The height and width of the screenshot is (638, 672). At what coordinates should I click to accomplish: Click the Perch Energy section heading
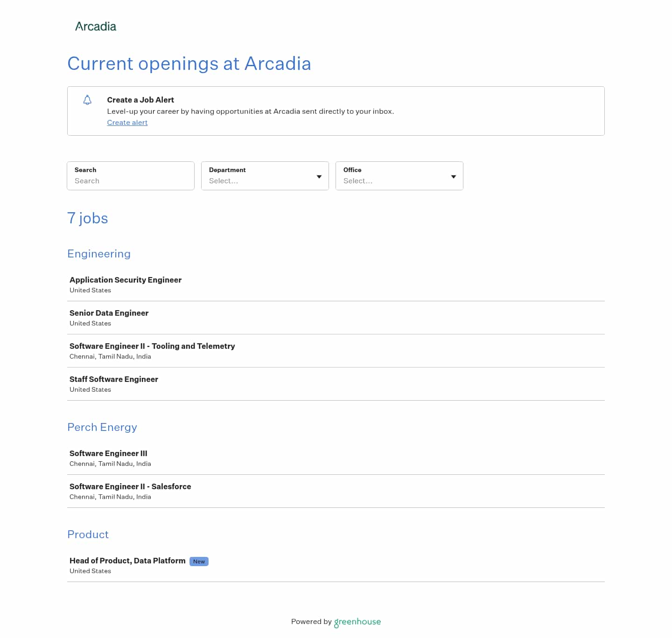tap(102, 427)
